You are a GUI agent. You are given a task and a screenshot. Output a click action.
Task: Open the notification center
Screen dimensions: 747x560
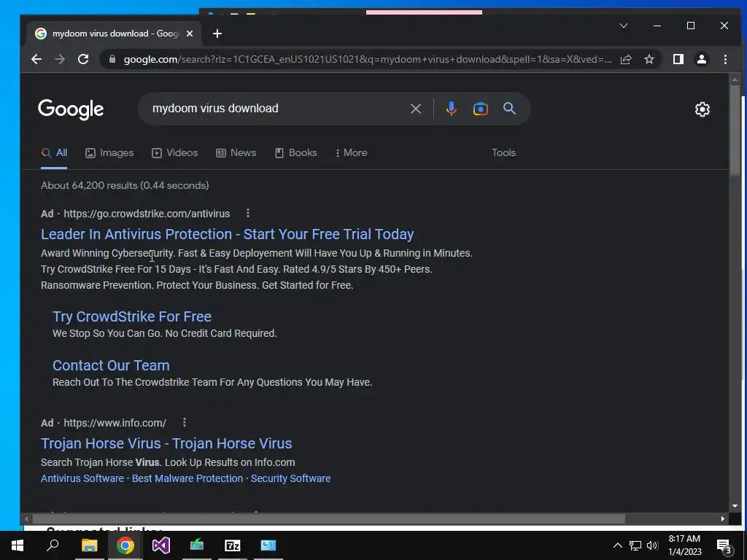point(724,545)
